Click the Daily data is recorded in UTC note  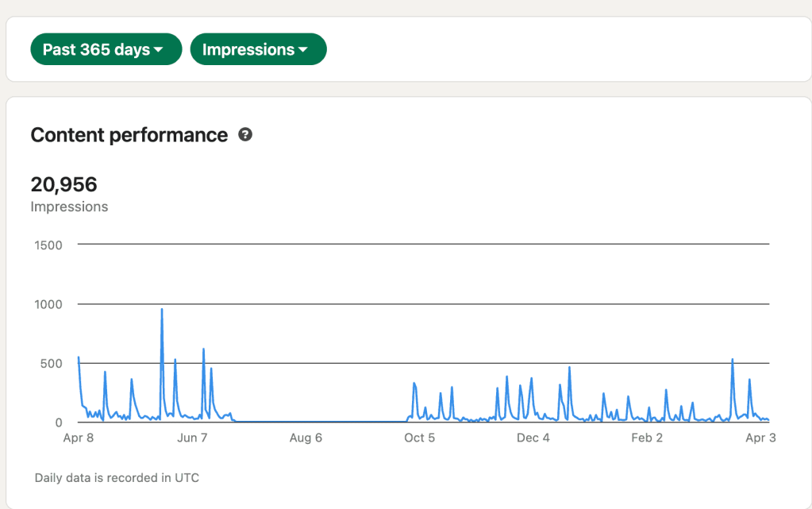tap(117, 478)
